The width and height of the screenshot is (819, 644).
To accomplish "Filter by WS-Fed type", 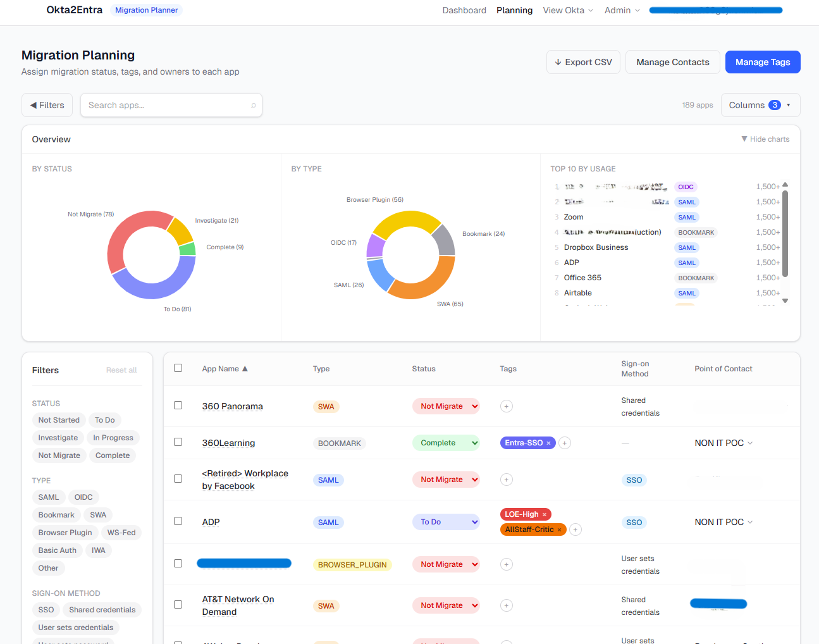I will coord(121,533).
